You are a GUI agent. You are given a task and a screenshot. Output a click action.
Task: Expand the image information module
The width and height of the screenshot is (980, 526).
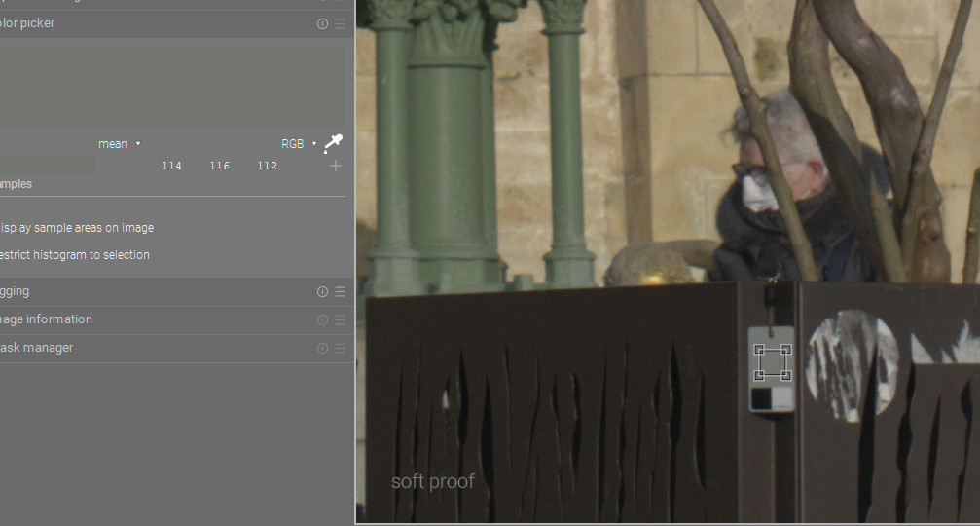[97, 319]
